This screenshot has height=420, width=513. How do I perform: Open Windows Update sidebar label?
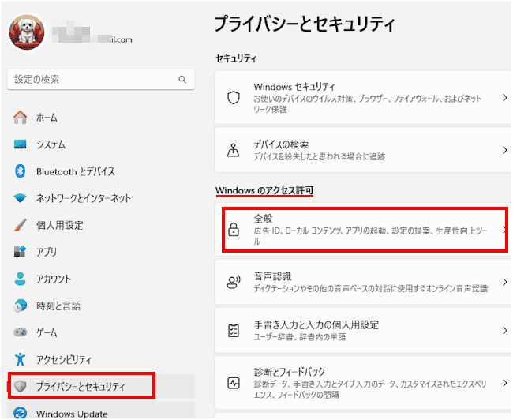[x=72, y=414]
